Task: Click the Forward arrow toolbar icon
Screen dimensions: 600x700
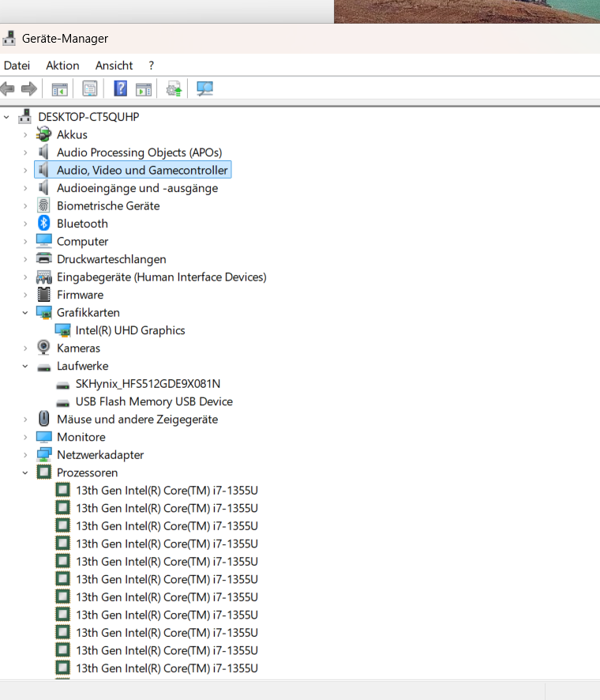Action: 29,88
